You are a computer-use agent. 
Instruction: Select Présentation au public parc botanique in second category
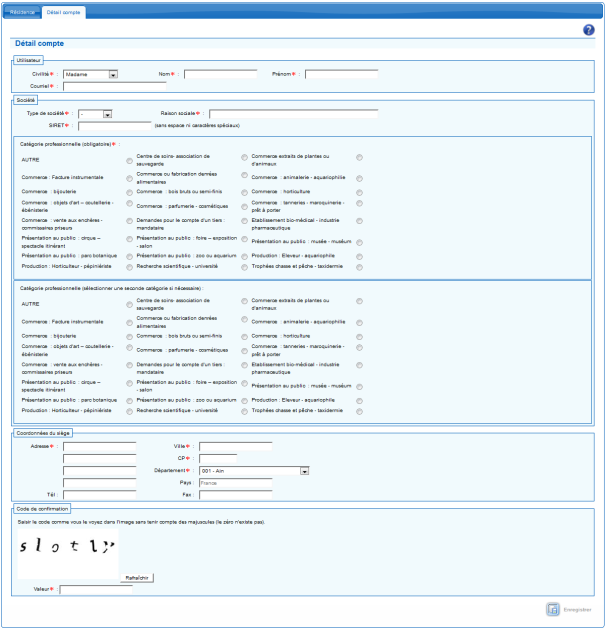tap(129, 401)
